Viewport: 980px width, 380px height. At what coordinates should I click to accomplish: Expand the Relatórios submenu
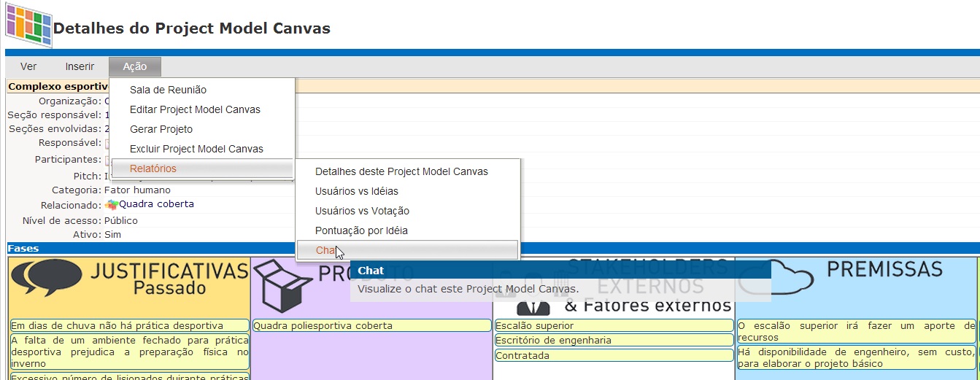coord(202,168)
